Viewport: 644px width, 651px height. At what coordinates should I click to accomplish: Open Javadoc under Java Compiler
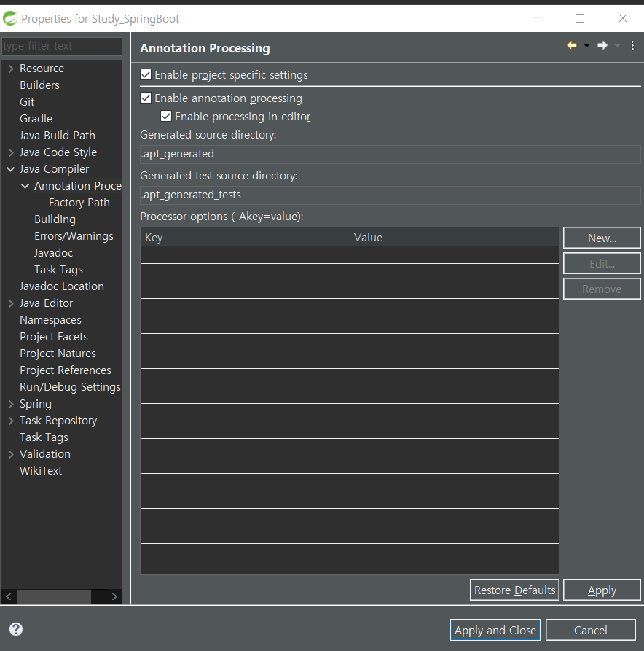(53, 253)
